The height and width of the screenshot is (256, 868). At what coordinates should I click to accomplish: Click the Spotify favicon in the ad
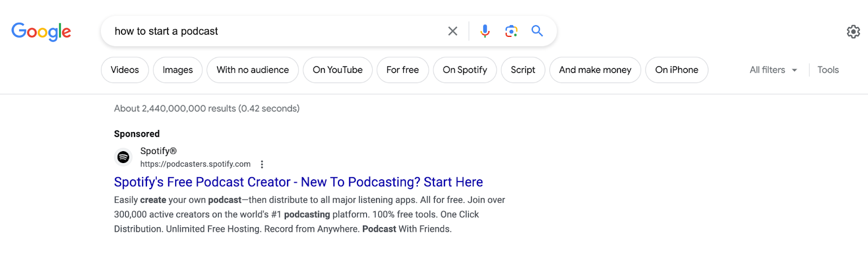pos(124,157)
